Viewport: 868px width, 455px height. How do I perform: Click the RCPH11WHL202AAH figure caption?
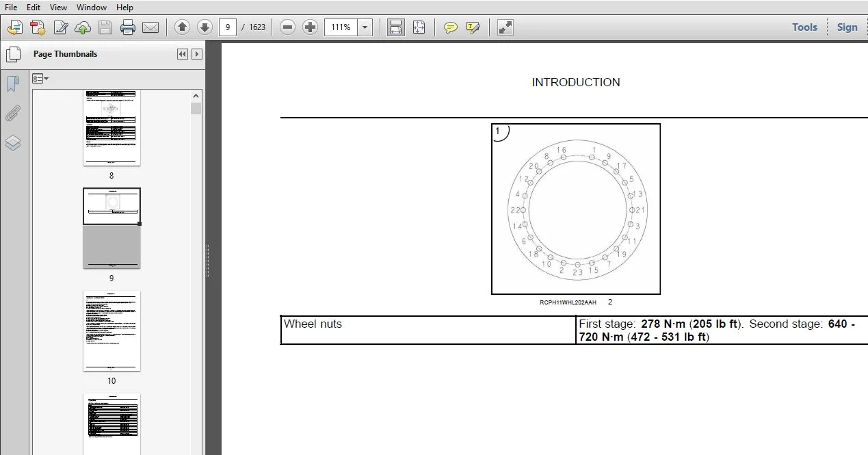click(x=568, y=302)
